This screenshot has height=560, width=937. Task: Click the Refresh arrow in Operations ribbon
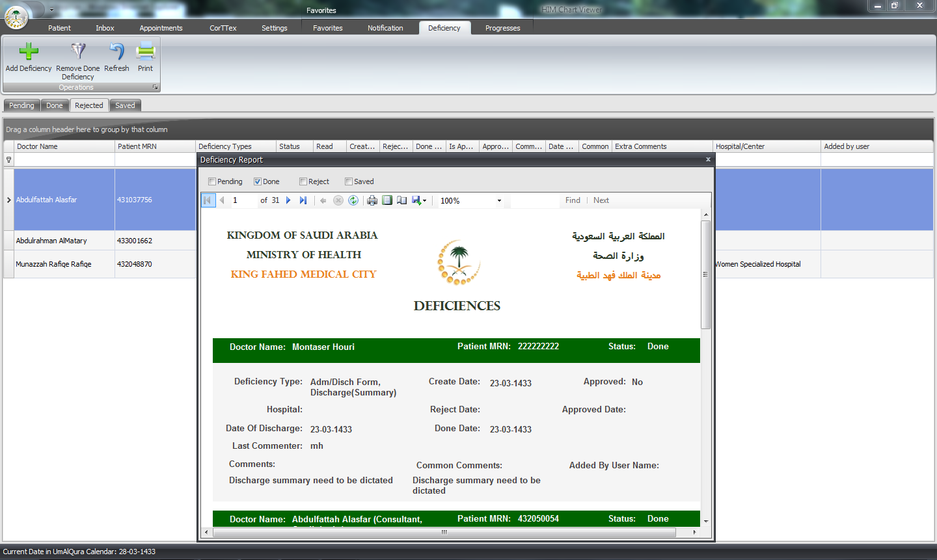(x=116, y=51)
